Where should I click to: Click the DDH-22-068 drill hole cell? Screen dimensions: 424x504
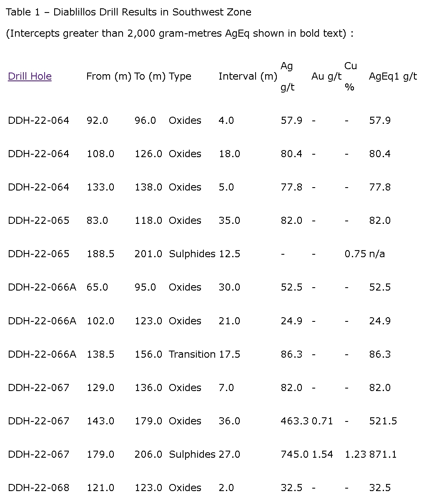(39, 488)
